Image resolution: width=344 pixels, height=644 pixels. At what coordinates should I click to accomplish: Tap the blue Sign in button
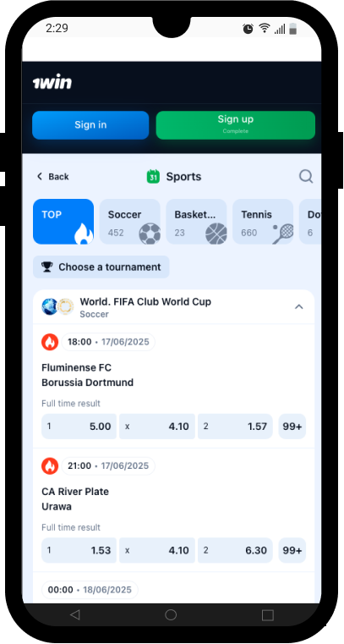pyautogui.click(x=90, y=125)
